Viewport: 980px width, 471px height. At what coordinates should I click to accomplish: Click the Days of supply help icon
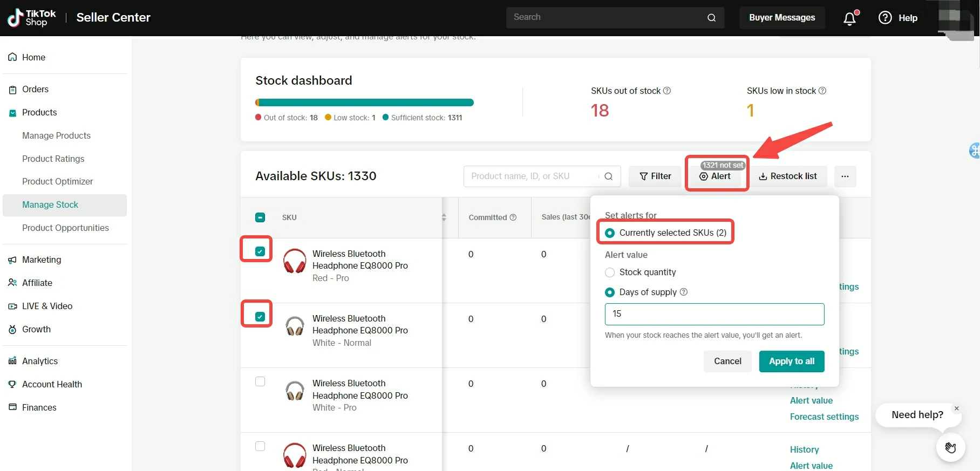tap(684, 292)
